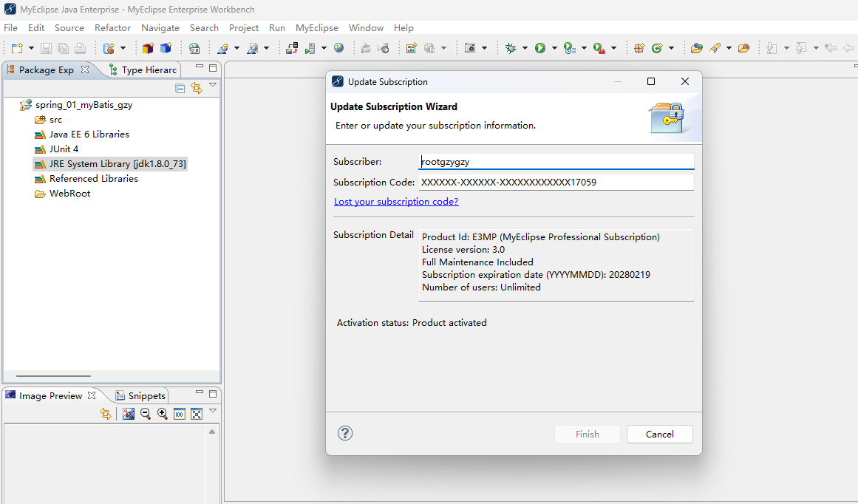Open the External Tools dropdown arrow
The width and height of the screenshot is (858, 504).
coord(613,48)
